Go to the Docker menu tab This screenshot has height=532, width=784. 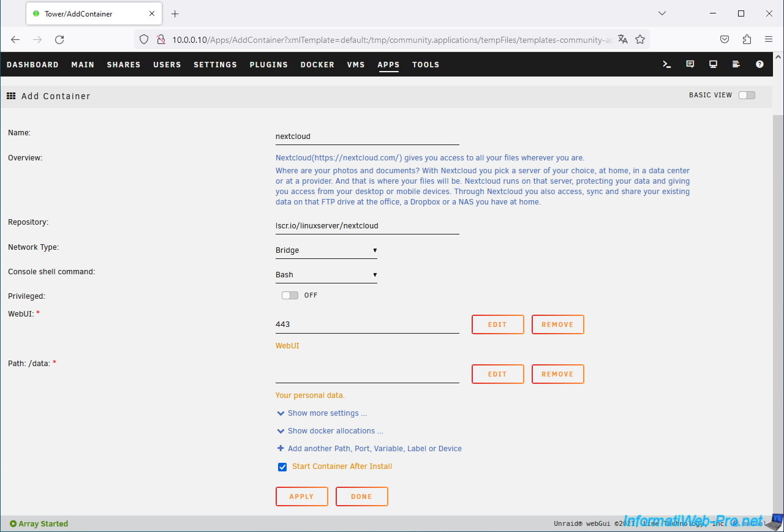317,64
